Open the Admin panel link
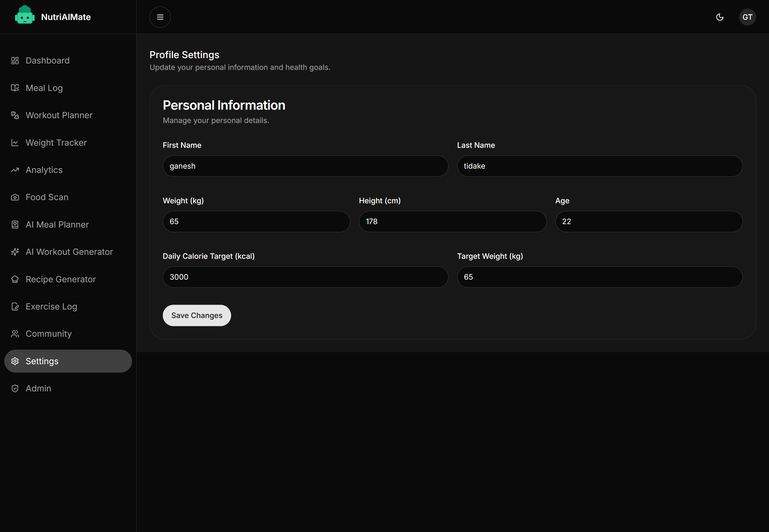Image resolution: width=769 pixels, height=532 pixels. coord(38,389)
